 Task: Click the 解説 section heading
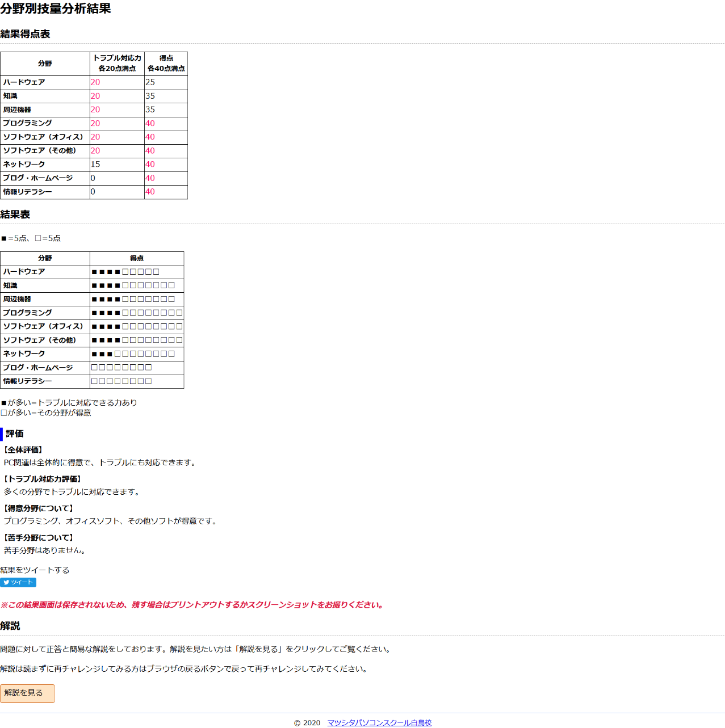click(10, 626)
